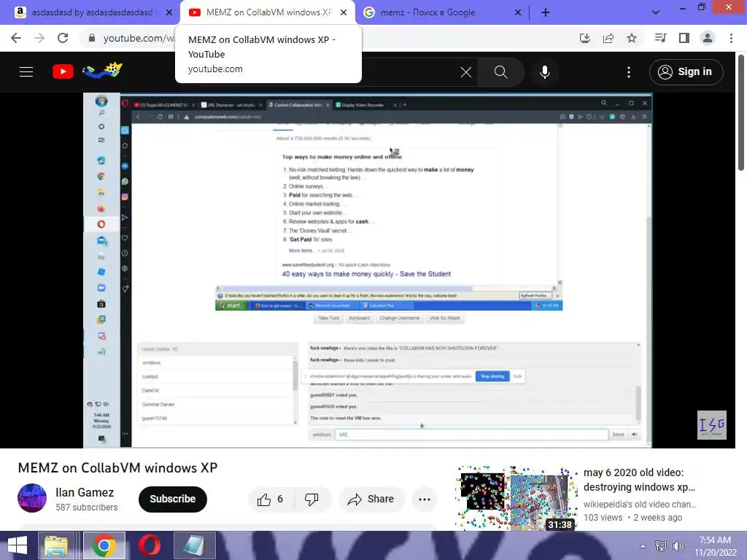Open volume control in system tray
The height and width of the screenshot is (560, 747).
click(678, 546)
